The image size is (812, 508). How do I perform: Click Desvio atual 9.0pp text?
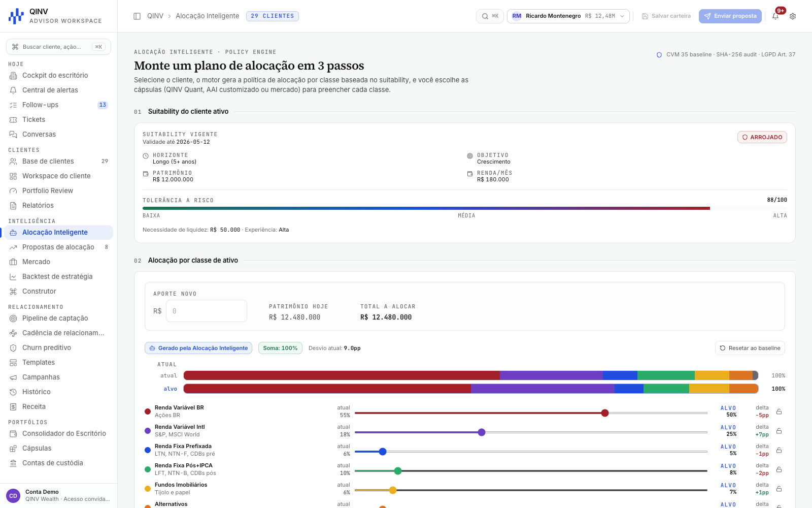tap(334, 348)
